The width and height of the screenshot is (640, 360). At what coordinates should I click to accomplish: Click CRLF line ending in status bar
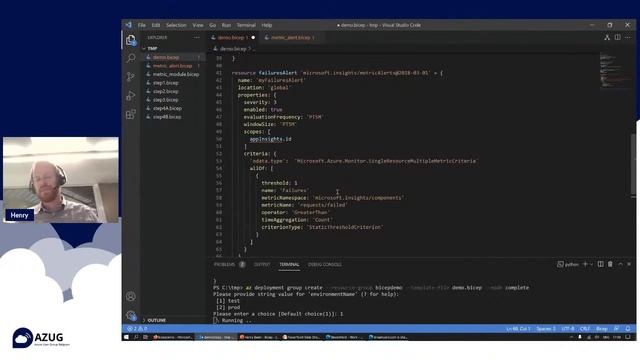point(585,329)
